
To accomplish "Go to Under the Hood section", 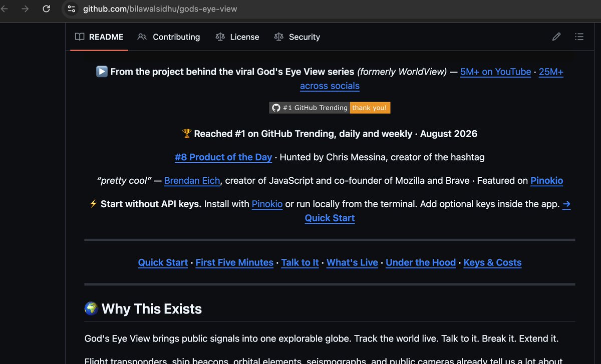I will (x=421, y=262).
